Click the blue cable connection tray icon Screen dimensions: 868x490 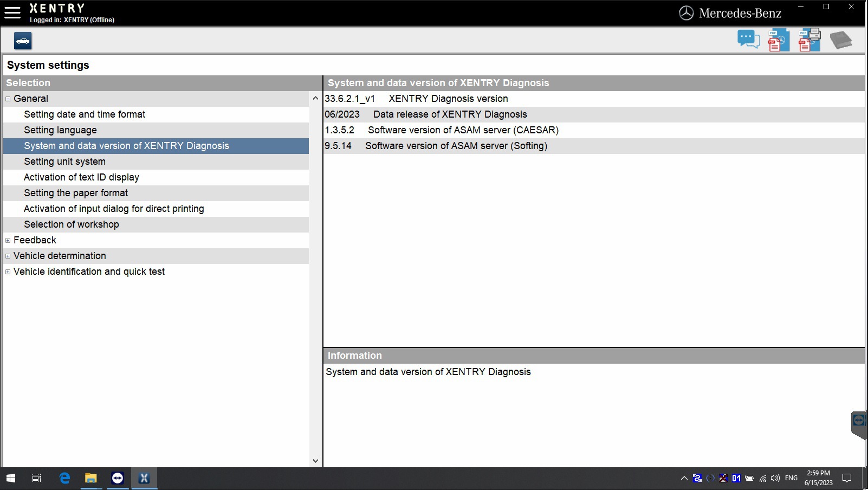[x=697, y=478]
